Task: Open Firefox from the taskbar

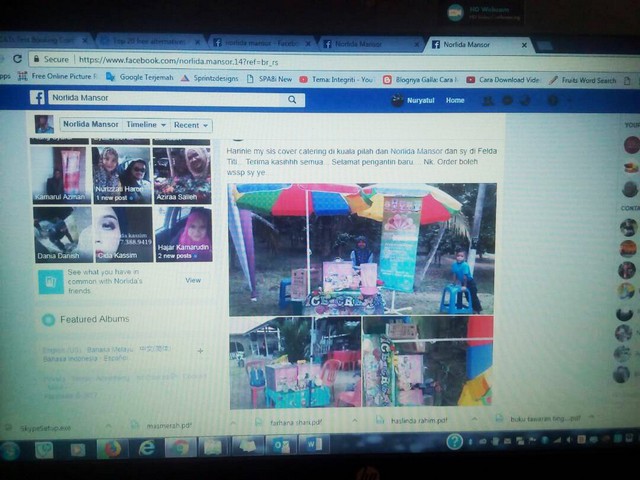Action: 111,448
